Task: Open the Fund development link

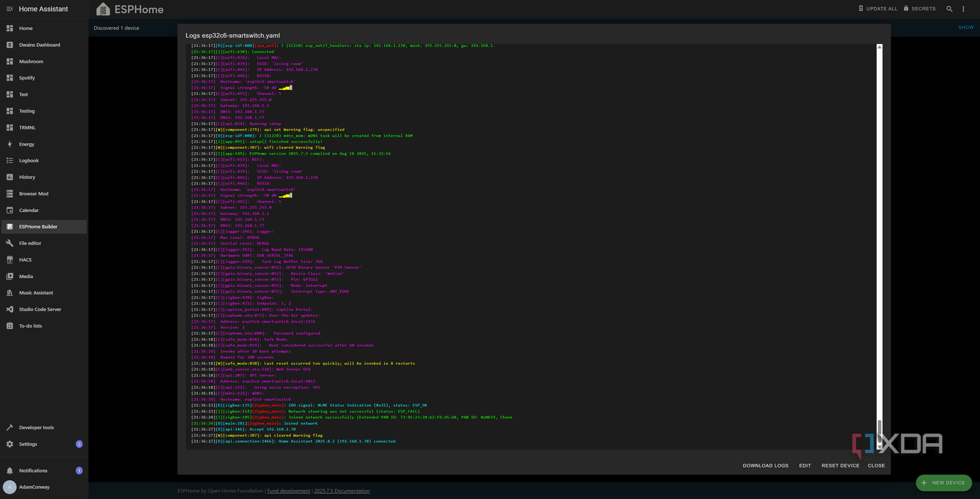Action: (289, 491)
